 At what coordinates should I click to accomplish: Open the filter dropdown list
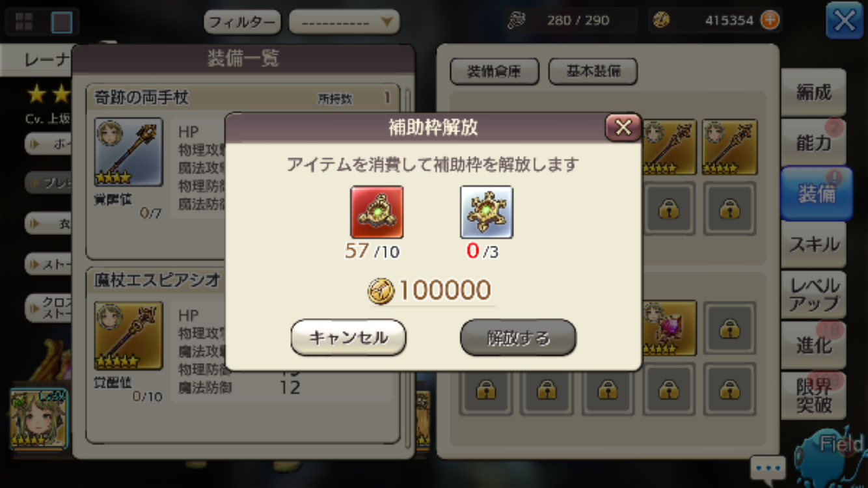[x=344, y=22]
